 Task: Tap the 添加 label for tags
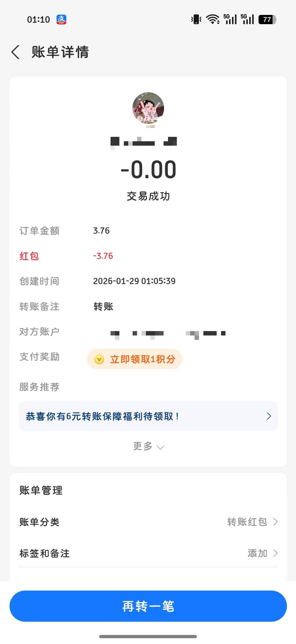257,553
